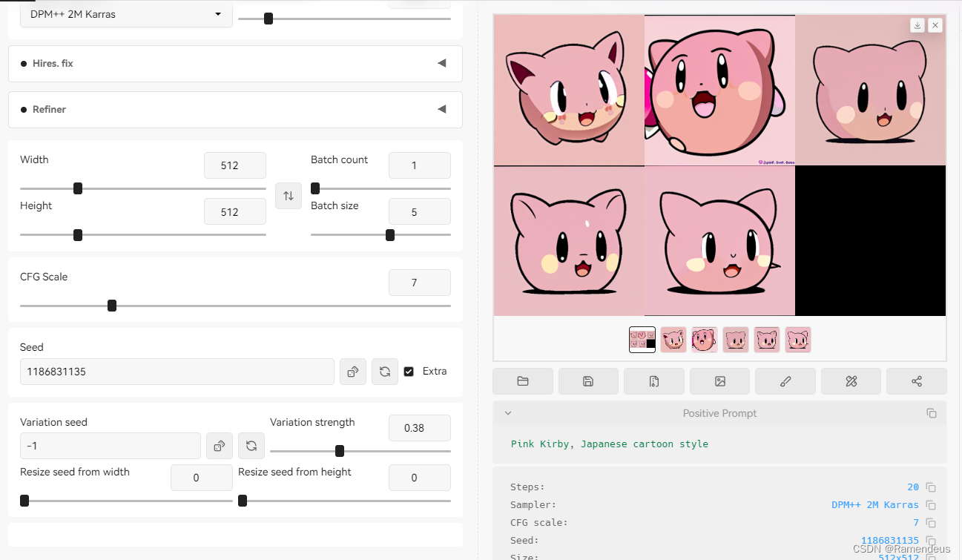Click the bottom-middle Kirby image in grid
Image resolution: width=962 pixels, height=560 pixels.
pyautogui.click(x=719, y=240)
